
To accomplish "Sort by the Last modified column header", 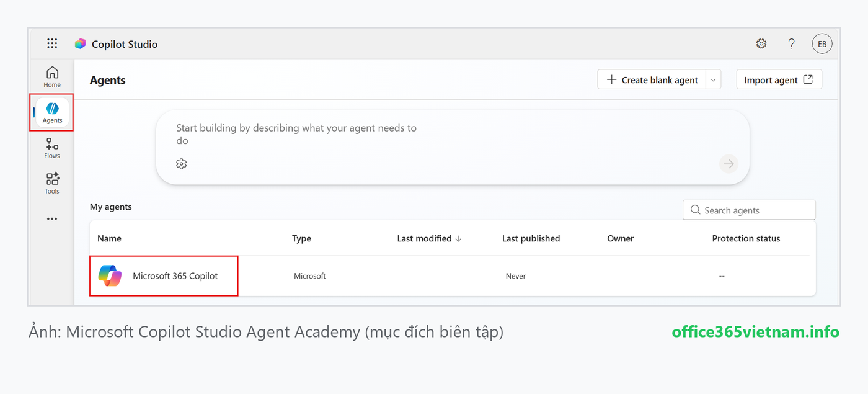I will pyautogui.click(x=429, y=238).
